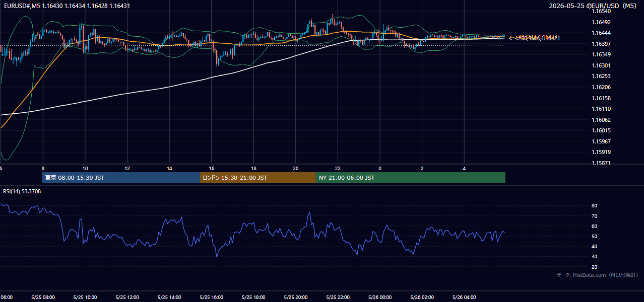Screen dimensions: 644x302
Task: Click hour tick 12 under price chart
Action: click(x=127, y=168)
